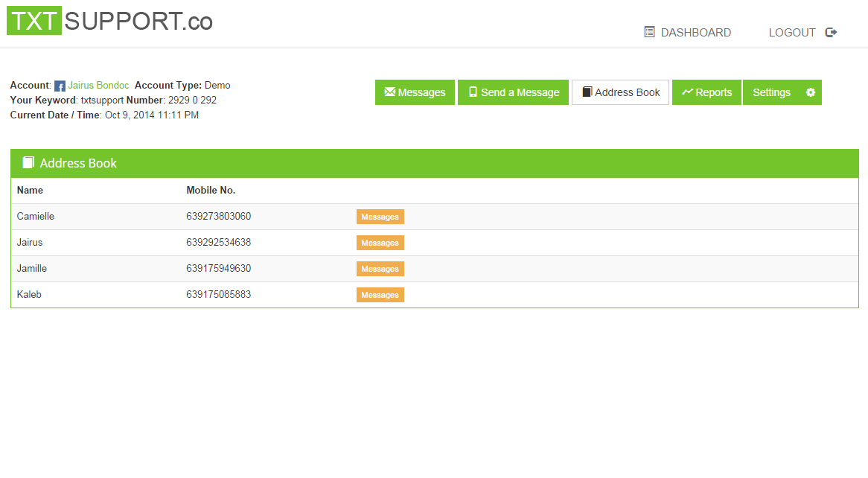868x478 pixels.
Task: Click the gear icon next to Settings
Action: [811, 92]
